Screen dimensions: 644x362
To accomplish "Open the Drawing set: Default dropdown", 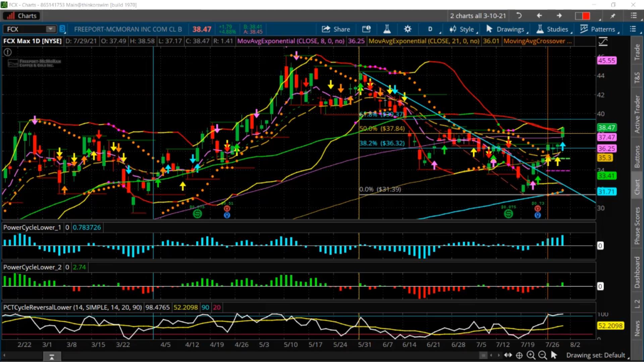I will tap(597, 355).
